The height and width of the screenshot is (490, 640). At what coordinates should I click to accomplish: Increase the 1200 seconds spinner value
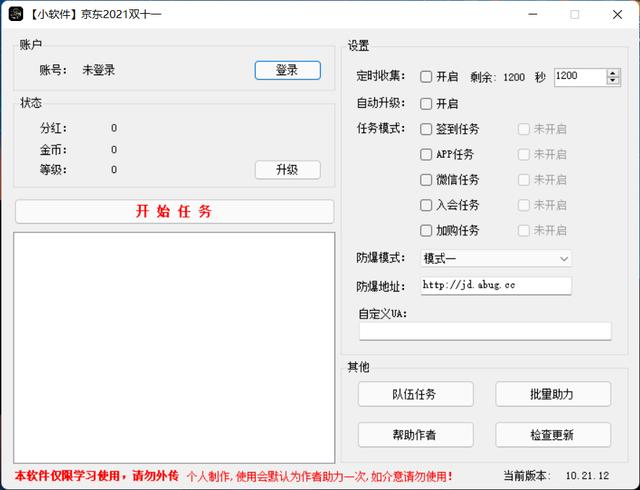click(613, 73)
